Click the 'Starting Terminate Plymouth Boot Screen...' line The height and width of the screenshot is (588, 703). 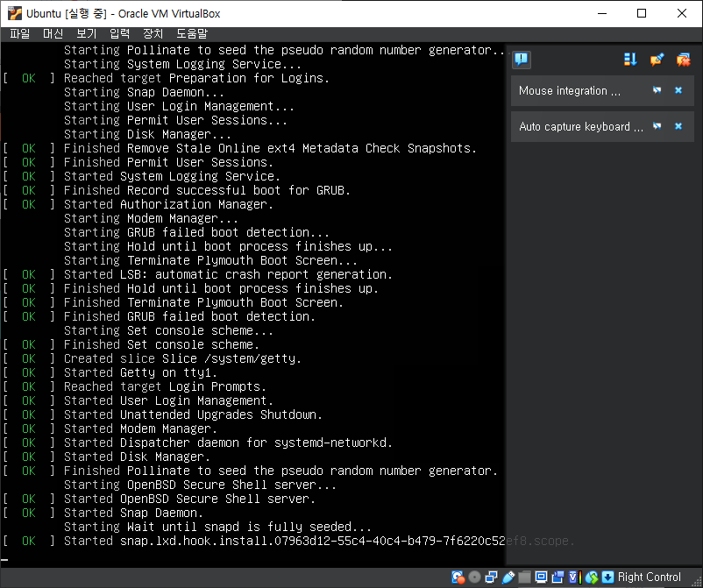pyautogui.click(x=210, y=260)
